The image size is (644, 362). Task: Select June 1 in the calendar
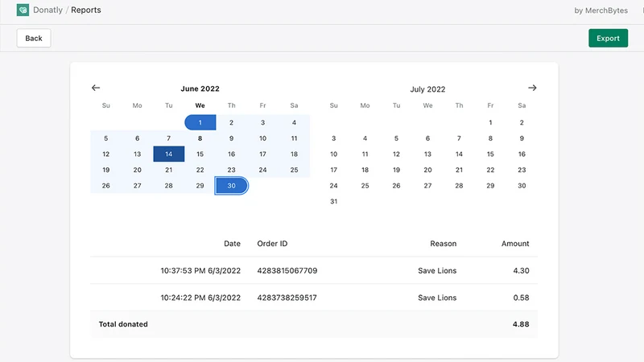coord(200,122)
